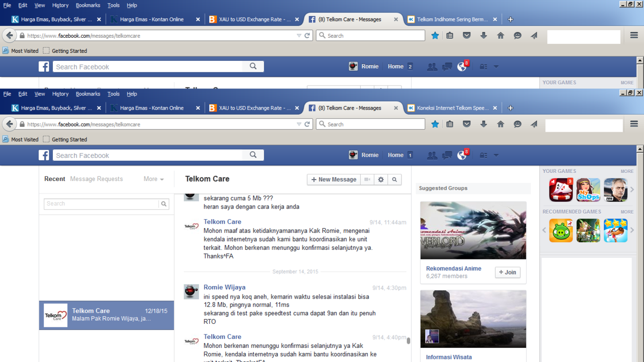Viewport: 644px width, 362px height.
Task: Open My Shops game thumbnail
Action: point(588,190)
